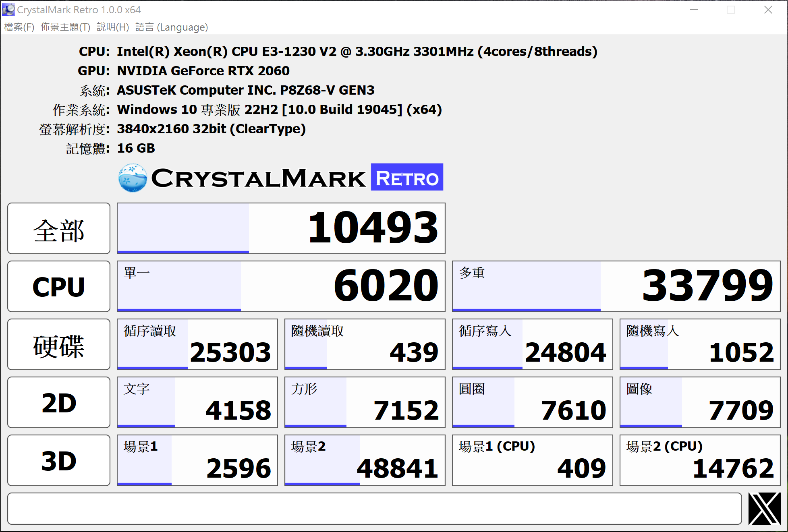Click the 多重 multi CPU score 33799

[616, 286]
